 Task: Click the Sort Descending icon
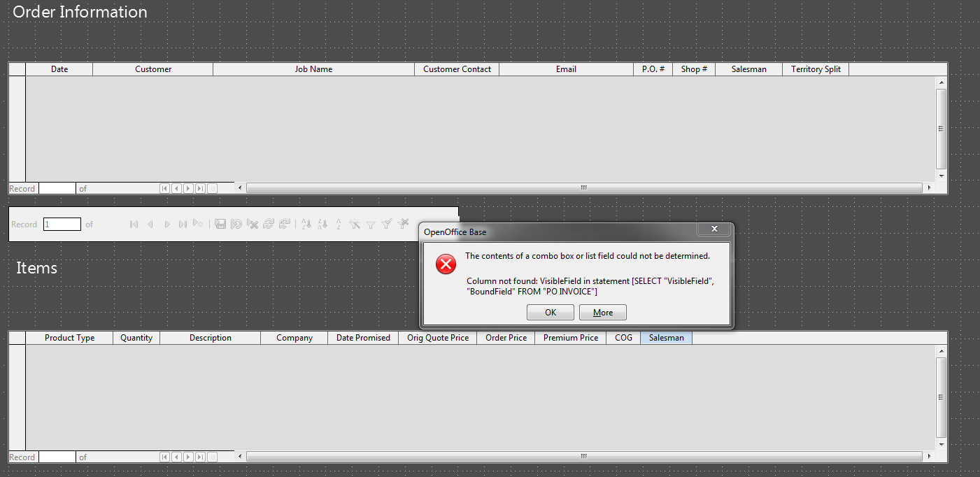pyautogui.click(x=322, y=225)
